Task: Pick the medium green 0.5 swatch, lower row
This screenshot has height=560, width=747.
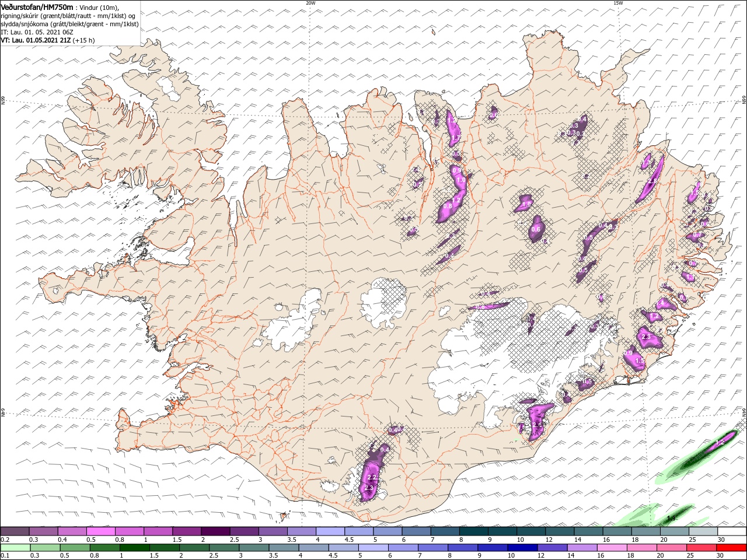Action: point(75,548)
